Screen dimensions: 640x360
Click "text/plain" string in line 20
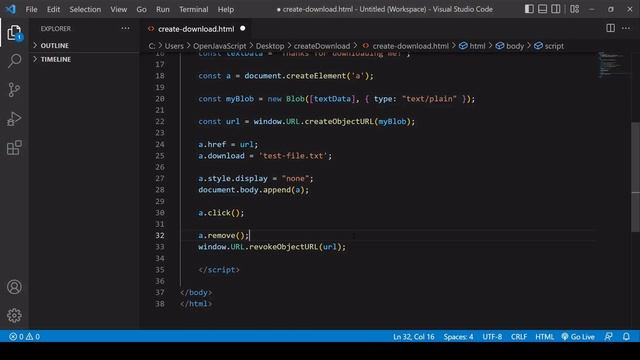pos(429,99)
